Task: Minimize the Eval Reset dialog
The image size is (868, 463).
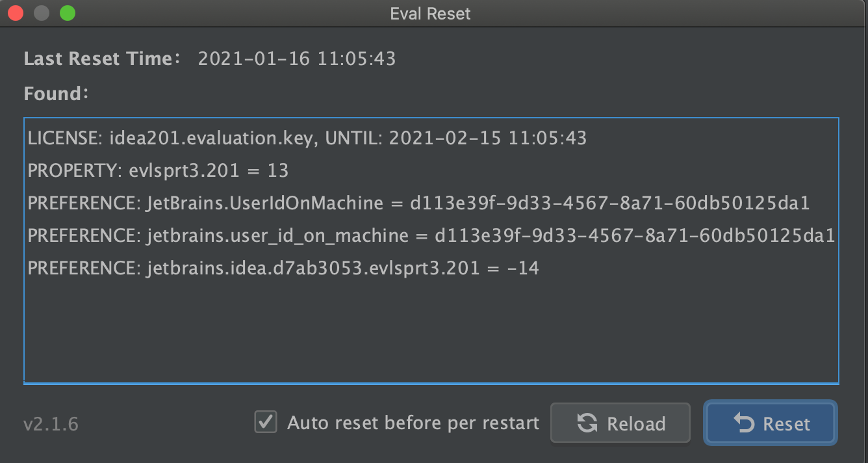Action: point(42,13)
